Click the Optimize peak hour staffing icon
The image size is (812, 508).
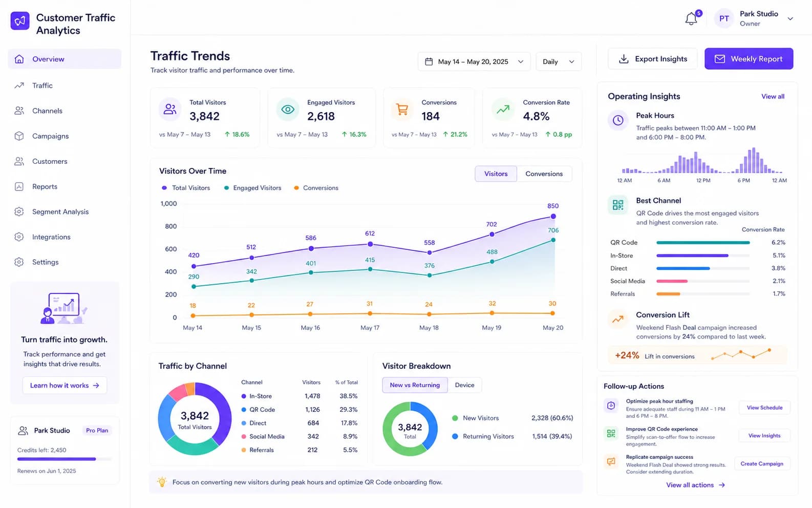coord(611,406)
